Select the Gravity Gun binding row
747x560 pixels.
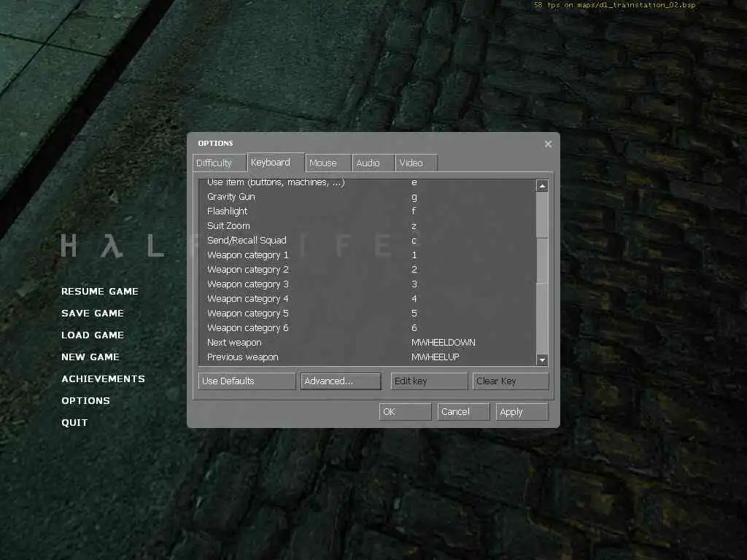(x=368, y=197)
